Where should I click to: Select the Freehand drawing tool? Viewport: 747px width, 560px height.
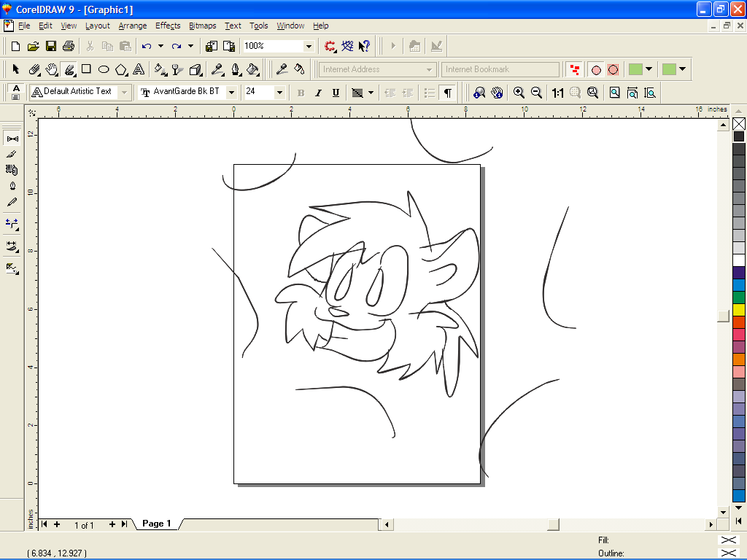[69, 69]
